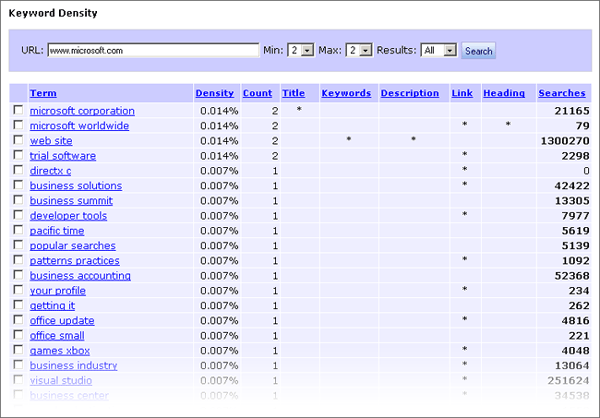The image size is (600, 418).
Task: Sort results by Count header
Action: tap(258, 93)
